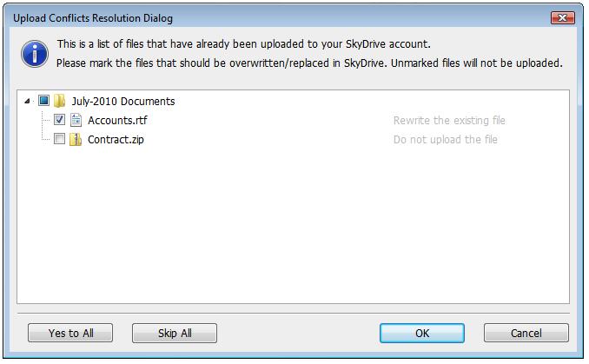Dismiss the dialog with Cancel
This screenshot has width=589, height=364.
[526, 333]
